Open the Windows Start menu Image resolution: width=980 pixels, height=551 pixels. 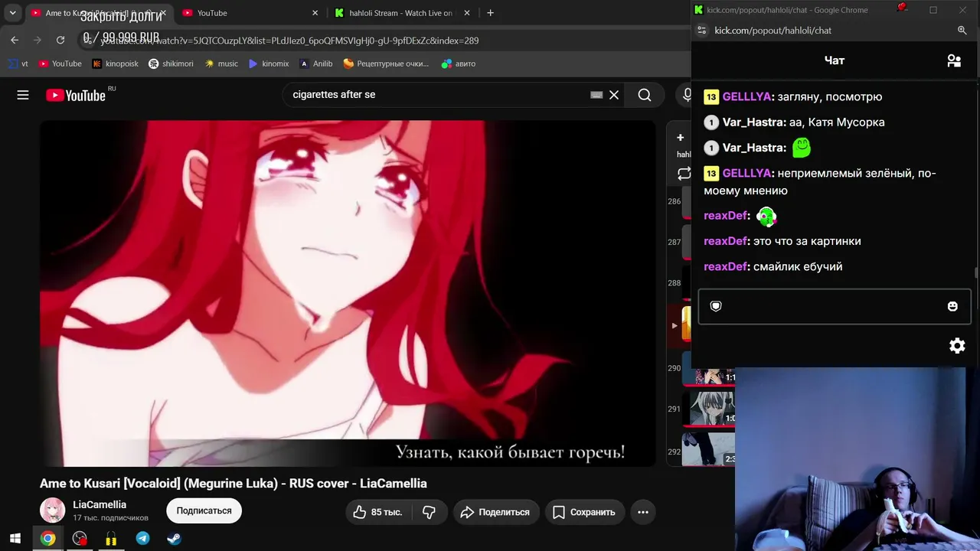click(x=15, y=539)
